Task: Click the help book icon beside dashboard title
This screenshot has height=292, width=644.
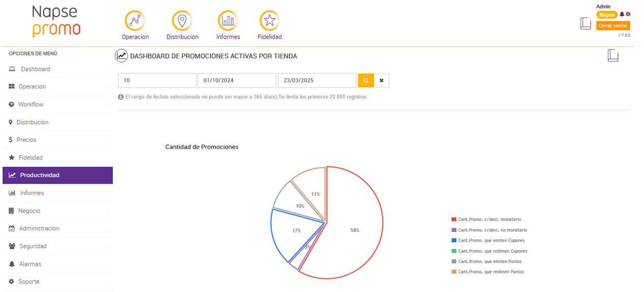Action: (613, 55)
